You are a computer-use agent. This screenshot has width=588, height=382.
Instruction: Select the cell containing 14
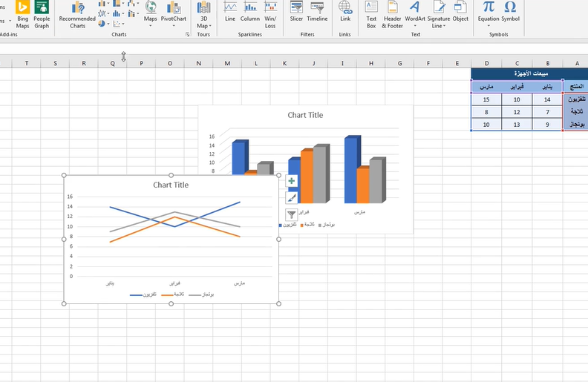pyautogui.click(x=547, y=99)
